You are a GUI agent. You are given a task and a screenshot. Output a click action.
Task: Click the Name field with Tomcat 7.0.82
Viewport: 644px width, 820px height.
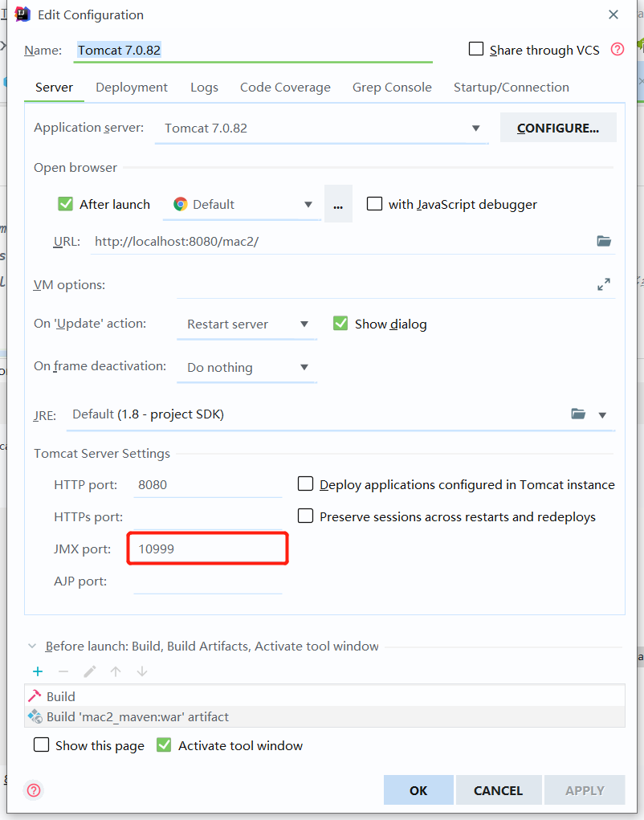253,51
